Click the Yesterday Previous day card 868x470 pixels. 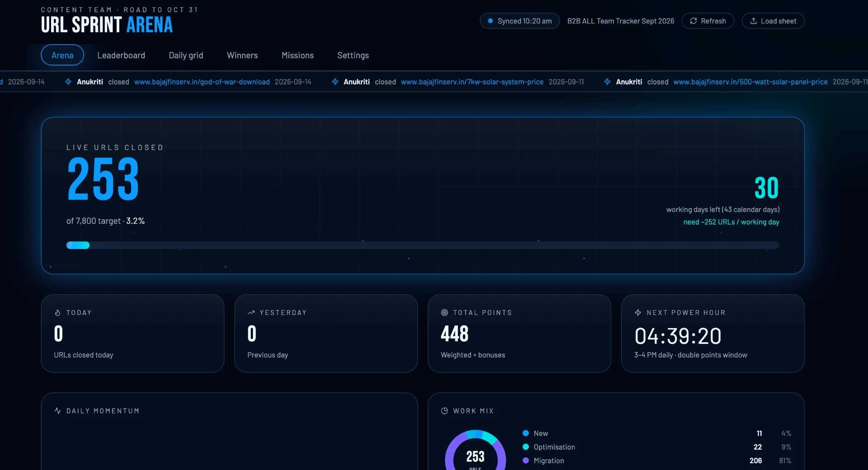(326, 334)
